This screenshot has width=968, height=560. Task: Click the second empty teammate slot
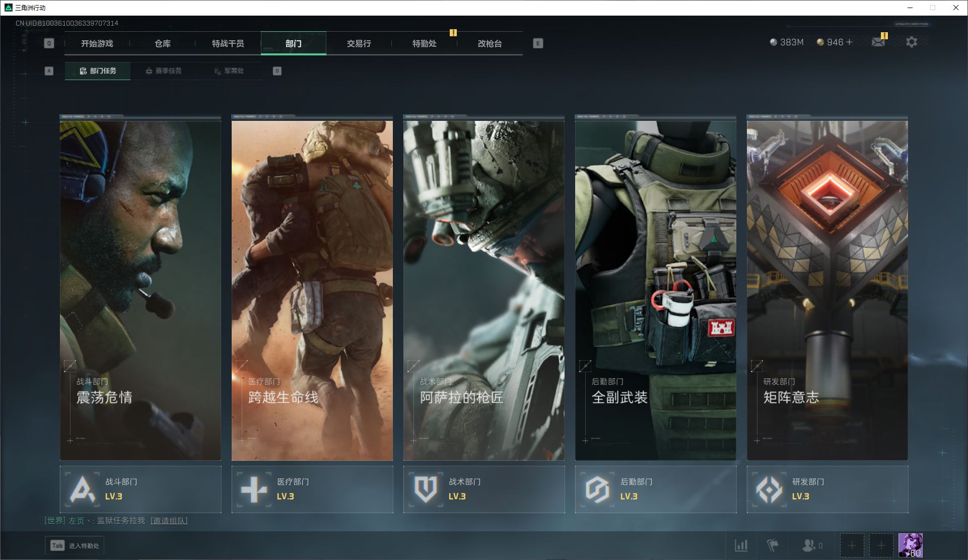pyautogui.click(x=881, y=545)
